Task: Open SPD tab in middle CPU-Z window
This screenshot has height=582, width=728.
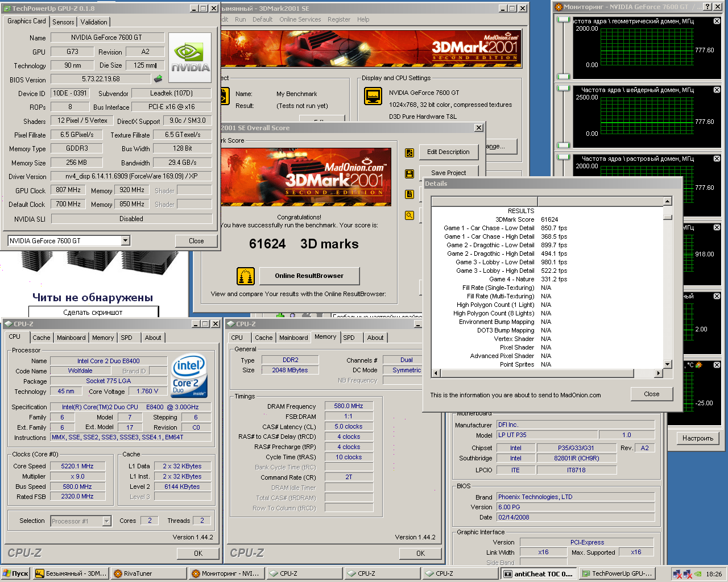Action: tap(349, 338)
